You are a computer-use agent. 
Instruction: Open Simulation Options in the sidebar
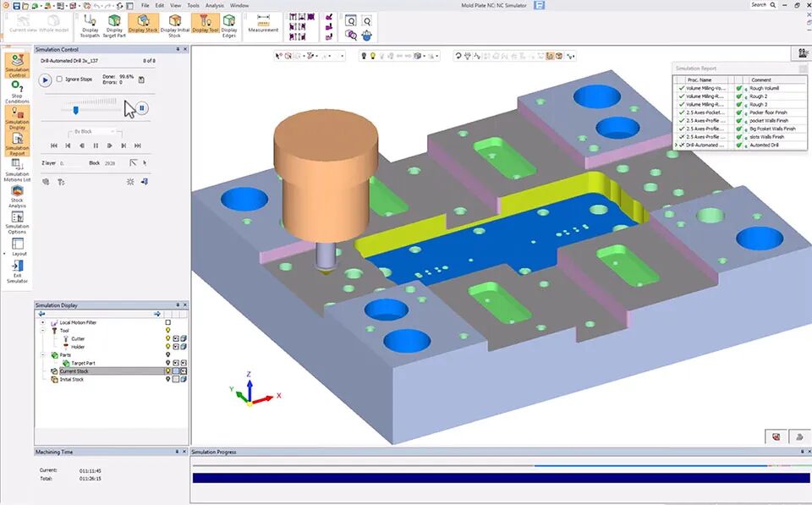[17, 222]
